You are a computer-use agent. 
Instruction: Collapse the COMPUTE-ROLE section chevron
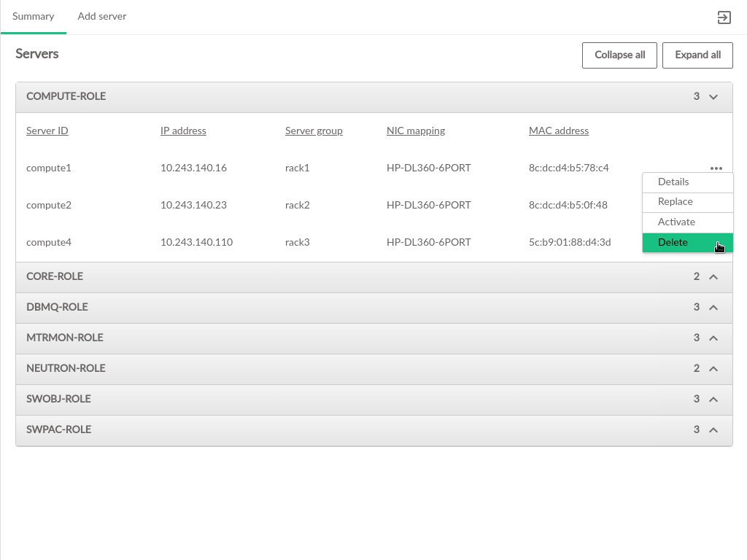click(x=713, y=97)
